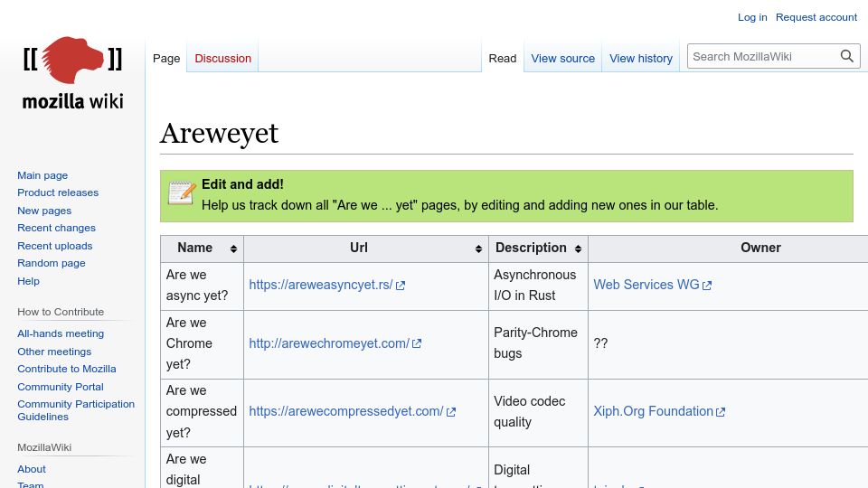The height and width of the screenshot is (488, 868).
Task: Click the 'Edit and add!' banner title
Action: (242, 184)
